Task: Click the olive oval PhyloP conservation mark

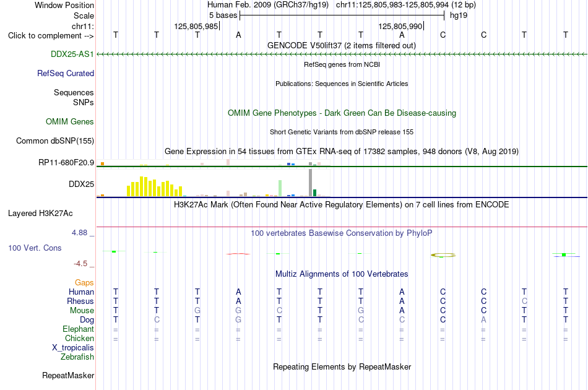Action: 443,255
